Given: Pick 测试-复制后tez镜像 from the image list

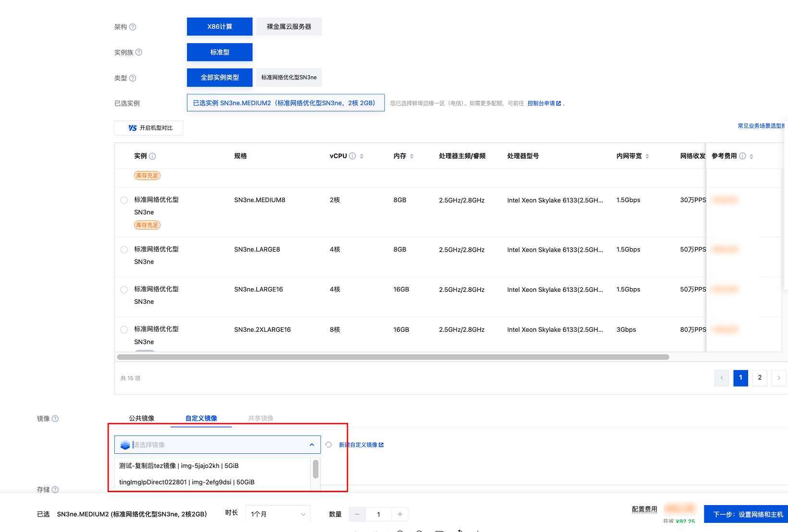Looking at the screenshot, I should (x=179, y=466).
